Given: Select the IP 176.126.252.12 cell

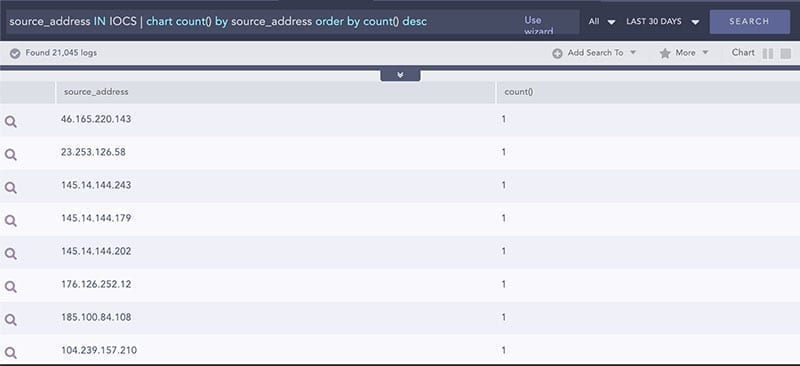Looking at the screenshot, I should 96,284.
